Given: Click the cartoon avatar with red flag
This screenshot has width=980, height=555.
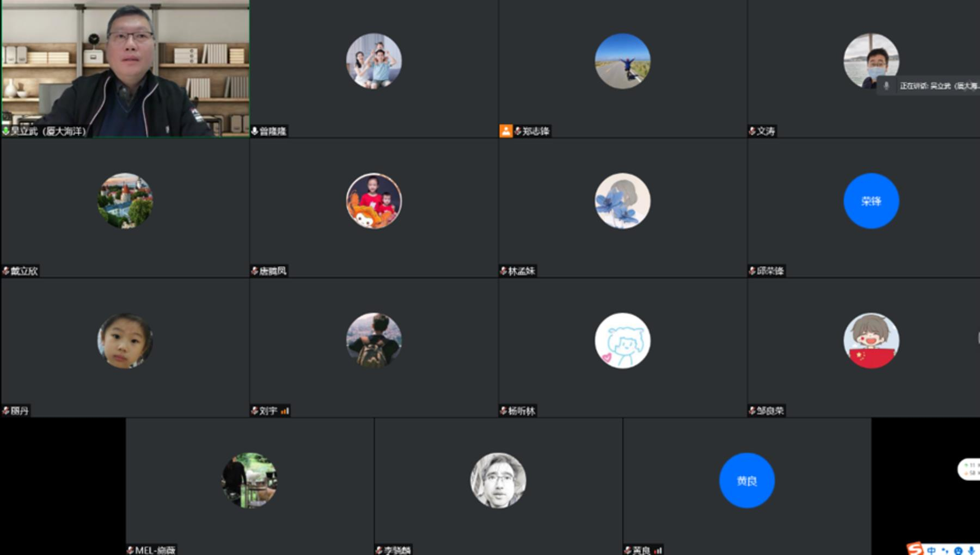Looking at the screenshot, I should [x=871, y=341].
